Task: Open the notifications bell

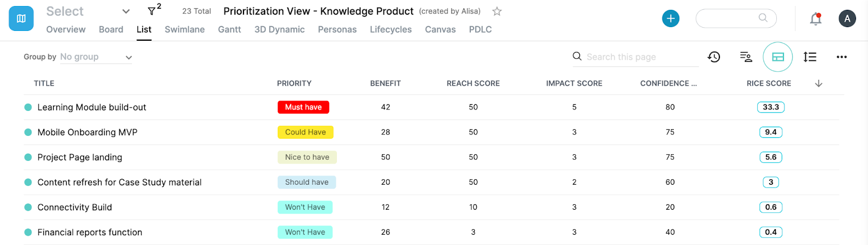Action: (815, 19)
